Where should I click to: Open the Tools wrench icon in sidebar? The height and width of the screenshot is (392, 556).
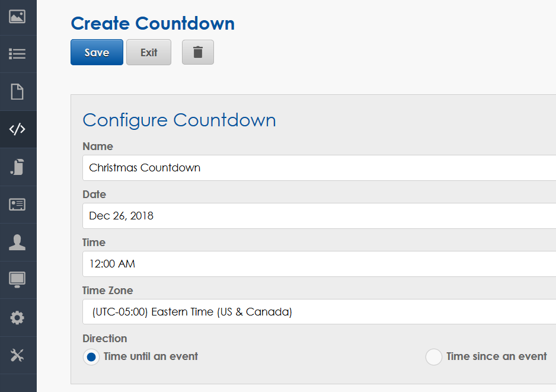click(18, 355)
